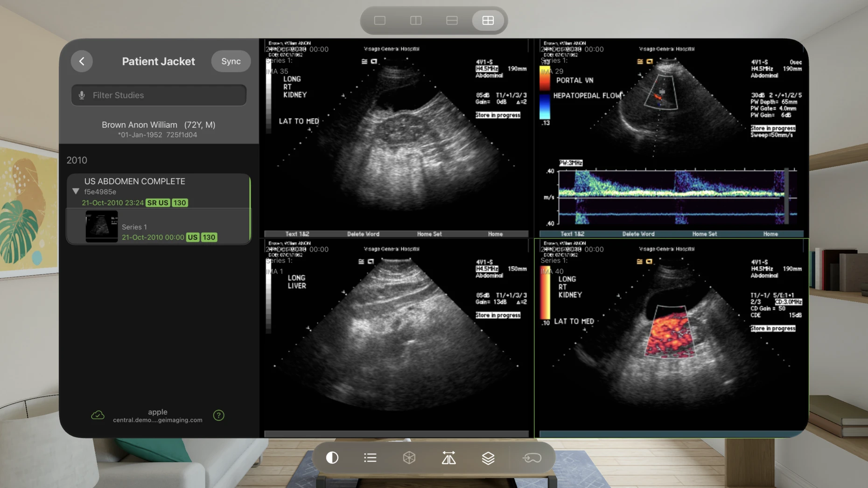Open the Series 1 thumbnail

click(101, 226)
